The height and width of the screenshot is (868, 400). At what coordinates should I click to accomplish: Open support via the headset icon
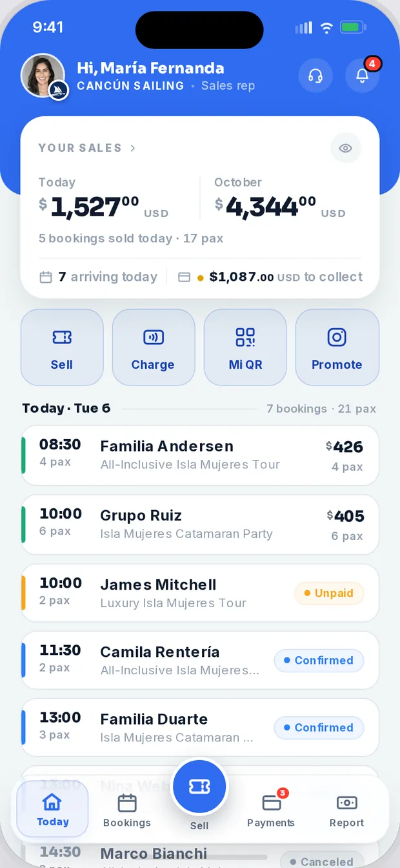[x=315, y=76]
